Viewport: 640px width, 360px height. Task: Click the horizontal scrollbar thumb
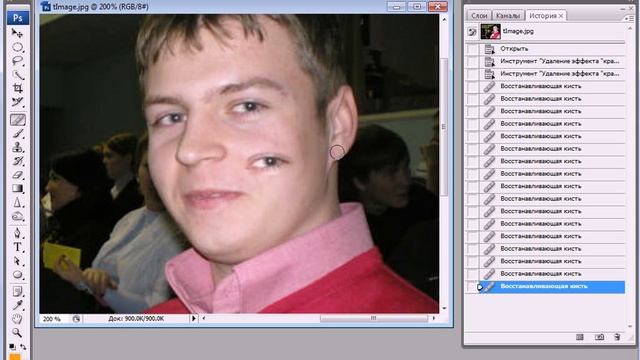(x=373, y=318)
